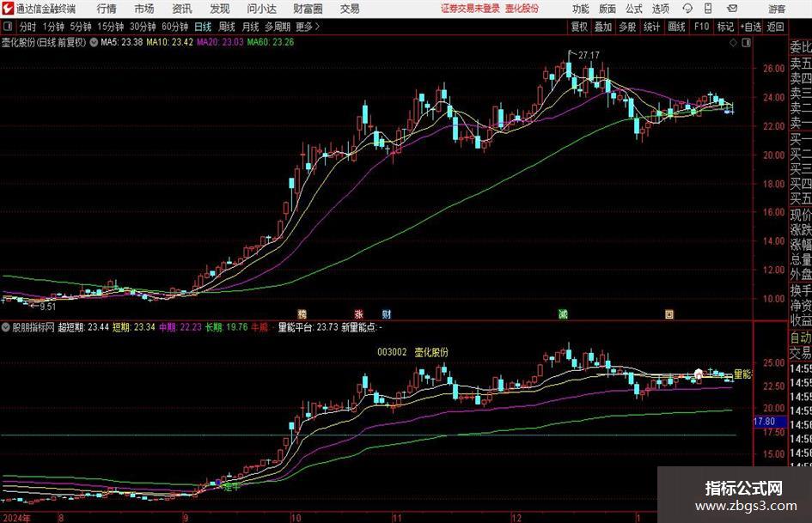Click the 11 month marker on the timeline
Viewport: 812px width, 523px height.
pos(397,518)
